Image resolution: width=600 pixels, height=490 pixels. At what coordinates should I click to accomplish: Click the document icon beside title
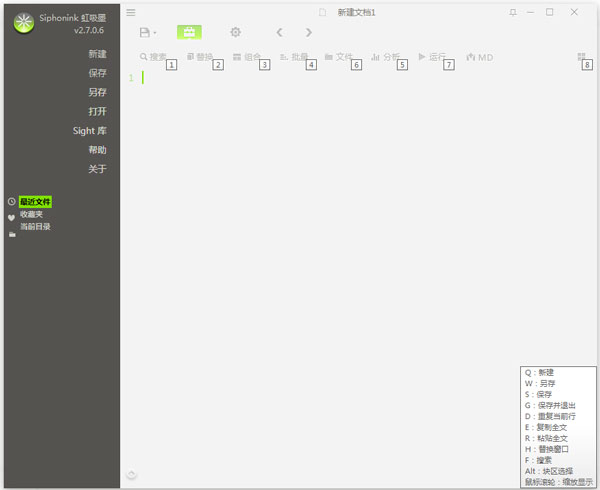pyautogui.click(x=323, y=13)
